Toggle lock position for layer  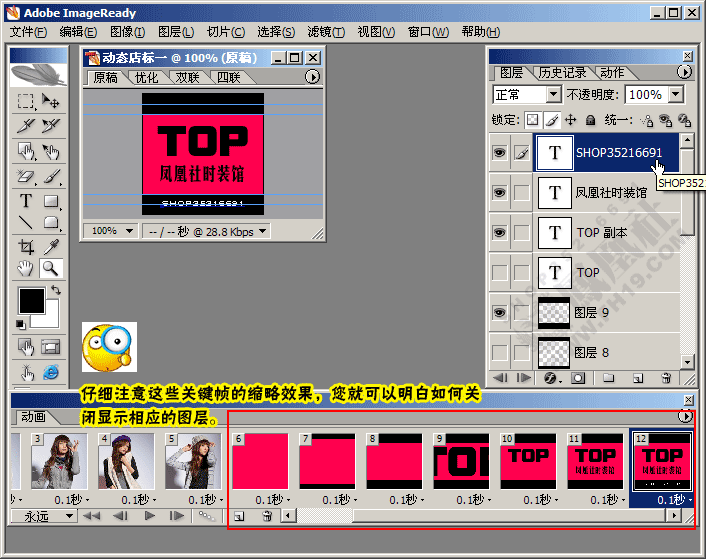click(570, 120)
